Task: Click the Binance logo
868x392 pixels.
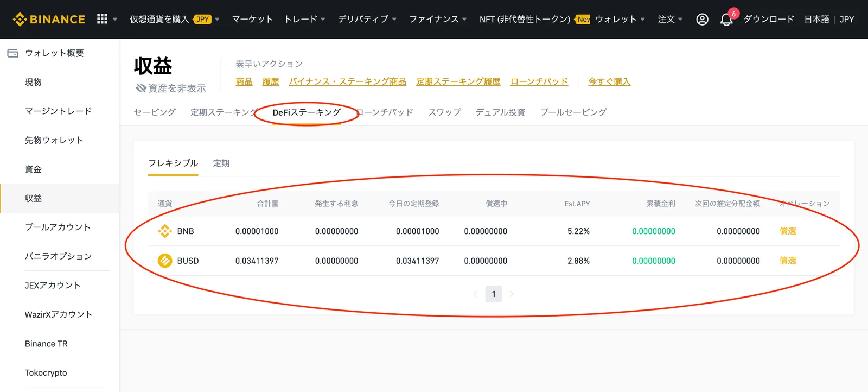Action: tap(49, 19)
